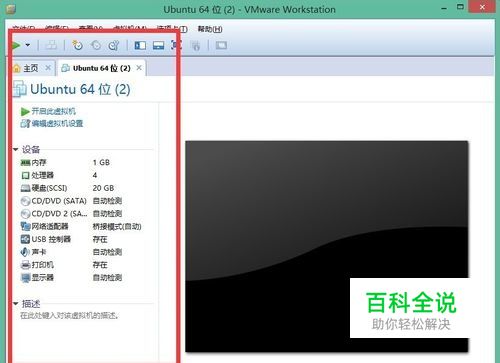Close the 主页 tab
500x363 pixels.
tap(48, 68)
